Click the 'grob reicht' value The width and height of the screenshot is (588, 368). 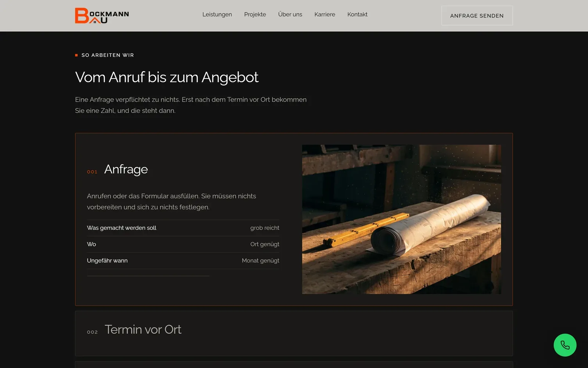click(265, 228)
